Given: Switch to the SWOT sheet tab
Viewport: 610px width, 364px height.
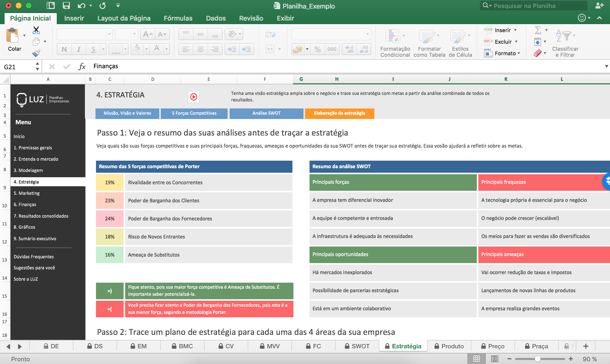Looking at the screenshot, I should click(357, 346).
